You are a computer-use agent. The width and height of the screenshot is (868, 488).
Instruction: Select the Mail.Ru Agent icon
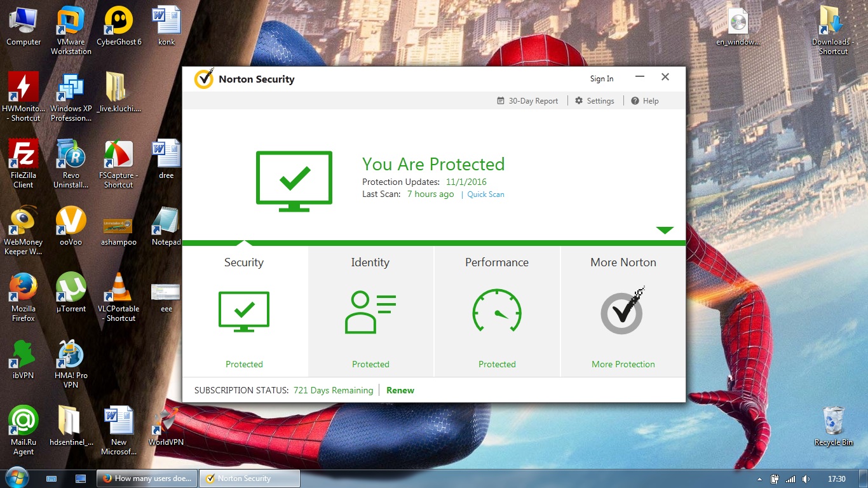(x=24, y=430)
